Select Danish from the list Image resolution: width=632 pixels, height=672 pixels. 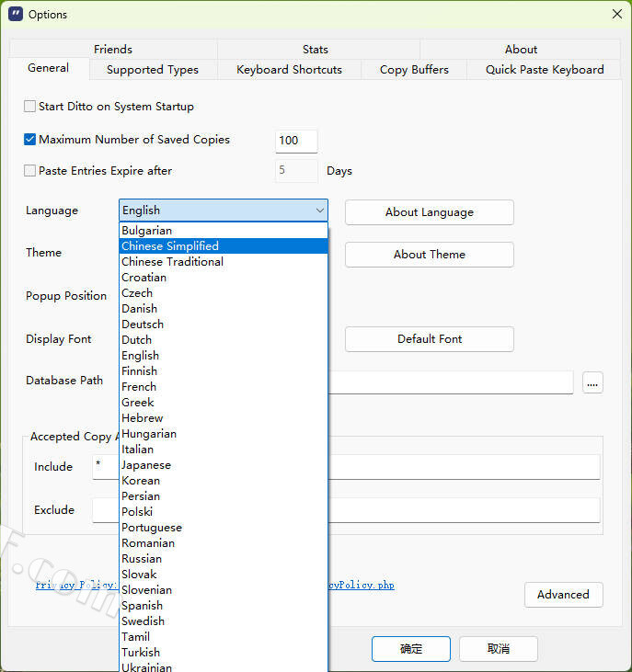pos(224,309)
